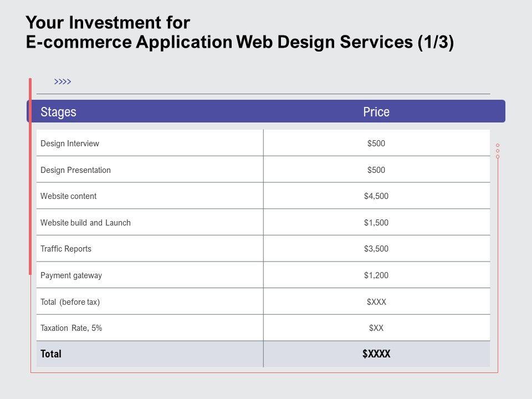
Task: Click the red vertical bar on left
Action: (30, 176)
